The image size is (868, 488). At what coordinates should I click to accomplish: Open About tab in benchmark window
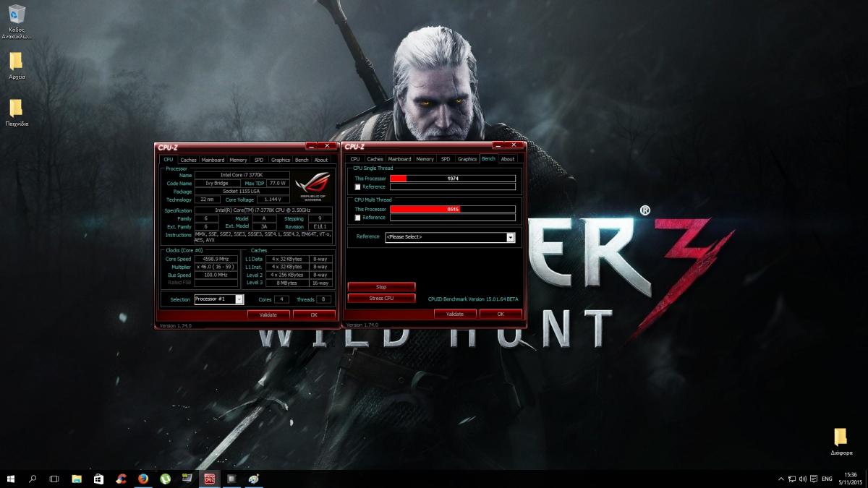(x=508, y=159)
